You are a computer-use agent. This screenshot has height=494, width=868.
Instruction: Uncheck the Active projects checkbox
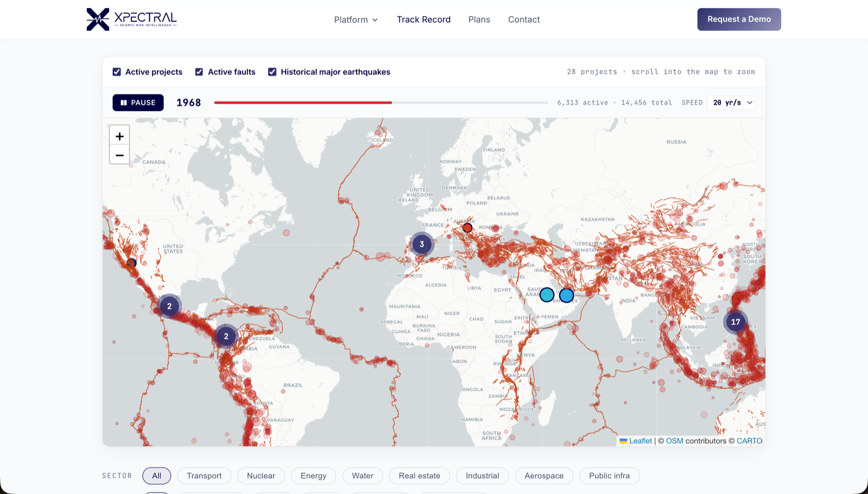pos(117,72)
